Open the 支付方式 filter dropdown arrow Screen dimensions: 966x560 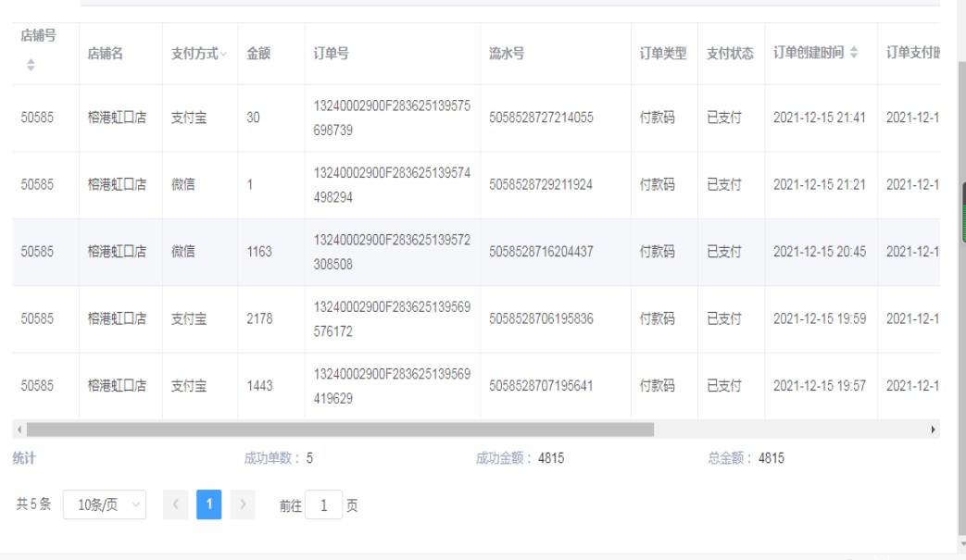[223, 55]
